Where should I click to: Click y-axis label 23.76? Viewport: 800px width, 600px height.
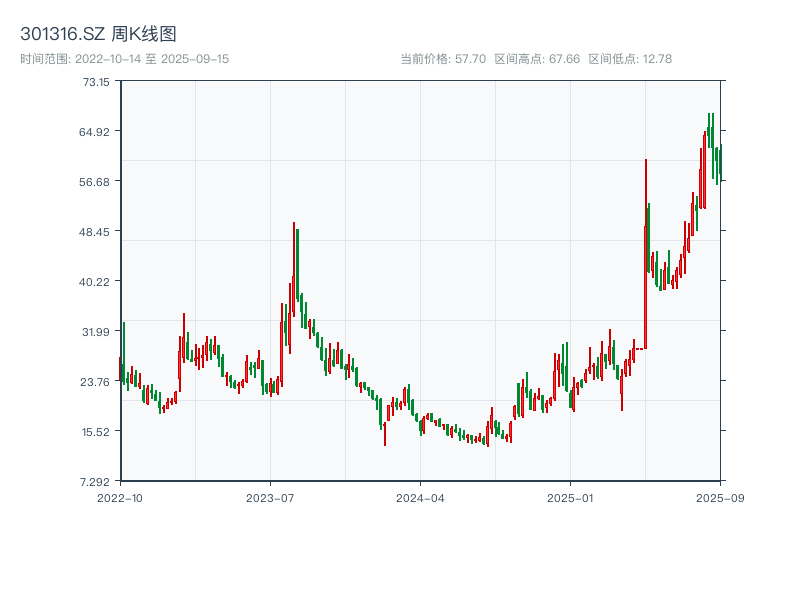pyautogui.click(x=95, y=382)
